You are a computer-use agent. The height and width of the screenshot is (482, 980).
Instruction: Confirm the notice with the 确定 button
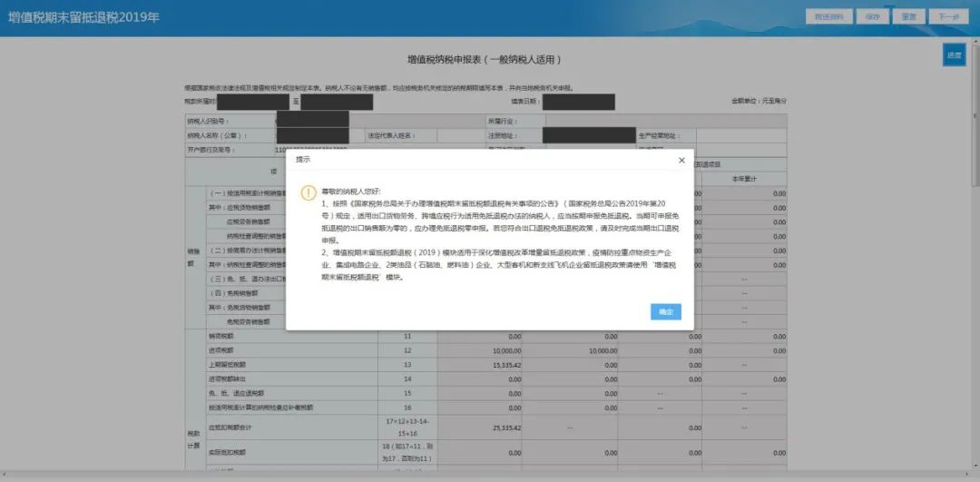pyautogui.click(x=666, y=312)
